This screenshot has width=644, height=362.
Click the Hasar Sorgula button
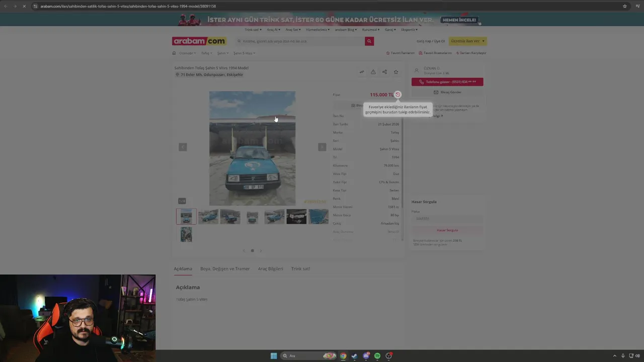click(447, 230)
